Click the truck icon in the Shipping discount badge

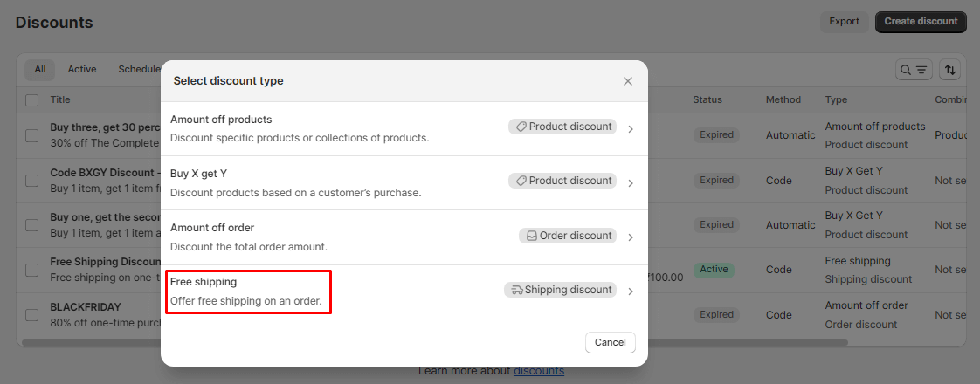click(x=517, y=290)
